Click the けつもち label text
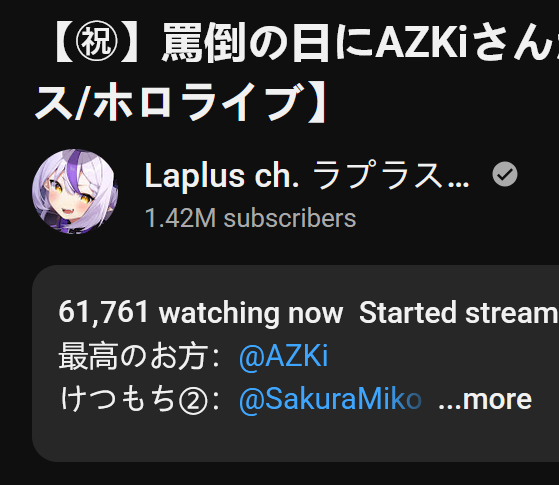This screenshot has height=485, width=559. point(118,399)
